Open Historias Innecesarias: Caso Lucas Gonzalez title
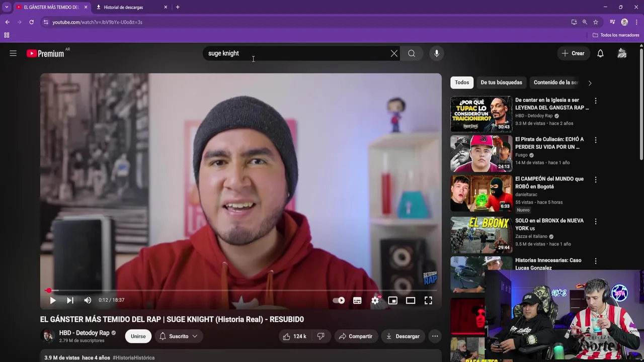The image size is (644, 362). [x=548, y=264]
